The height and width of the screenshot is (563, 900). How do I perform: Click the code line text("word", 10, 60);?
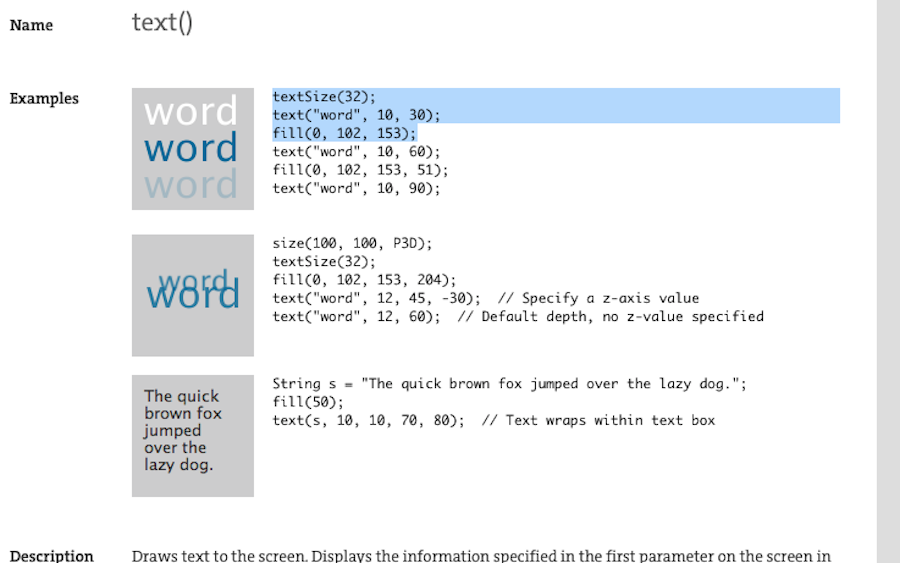tap(356, 152)
